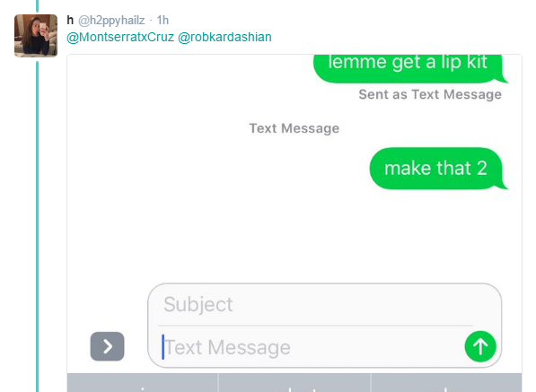Image resolution: width=536 pixels, height=392 pixels.
Task: Select the "lemme get a lip kit" bubble
Action: 409,68
